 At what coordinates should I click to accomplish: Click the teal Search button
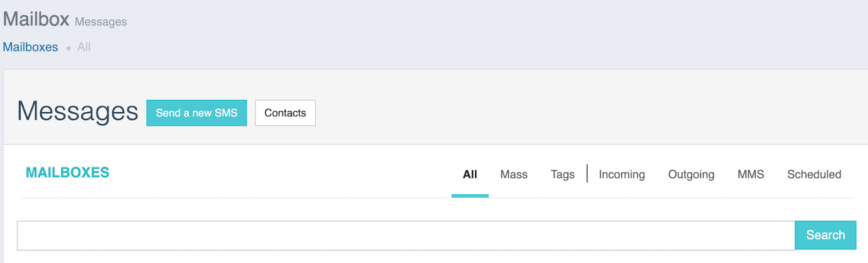825,235
